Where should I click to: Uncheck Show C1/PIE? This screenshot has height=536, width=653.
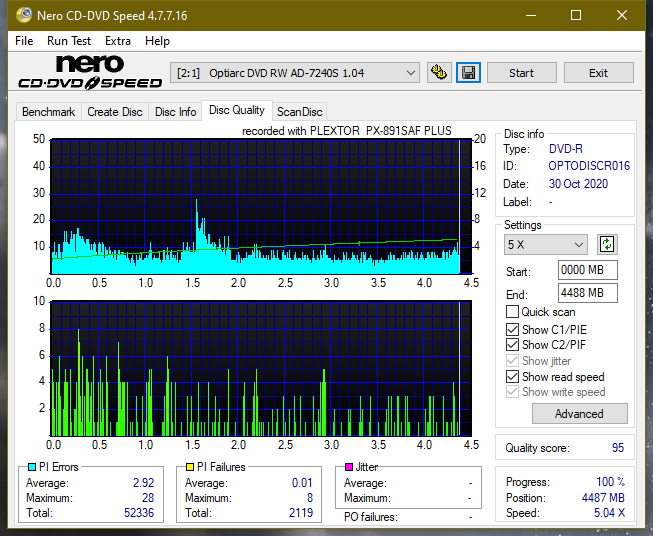[512, 329]
